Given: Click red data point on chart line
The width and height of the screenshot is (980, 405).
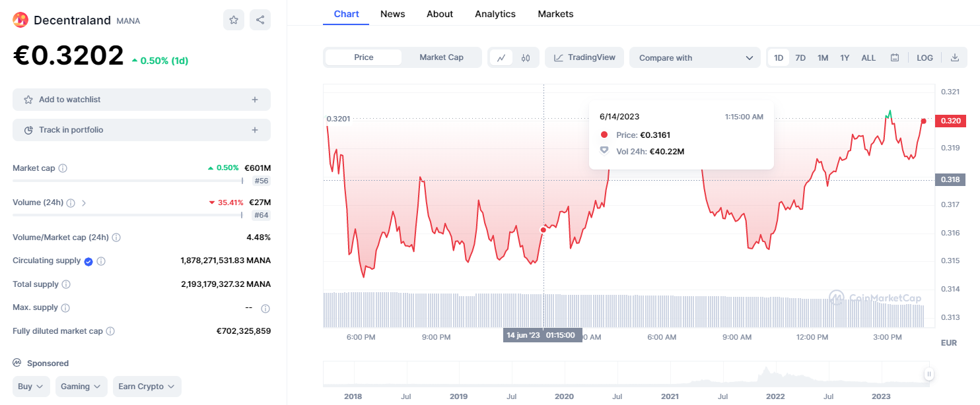Looking at the screenshot, I should (x=543, y=230).
